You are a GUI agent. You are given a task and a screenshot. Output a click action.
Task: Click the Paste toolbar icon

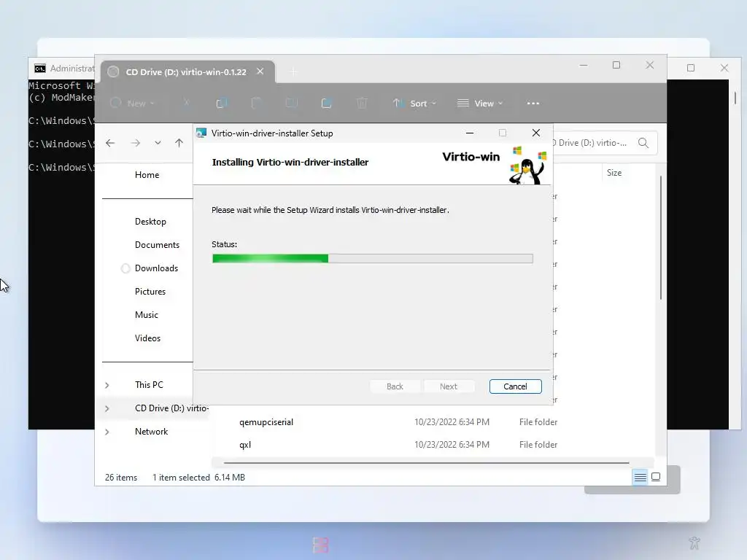[256, 104]
